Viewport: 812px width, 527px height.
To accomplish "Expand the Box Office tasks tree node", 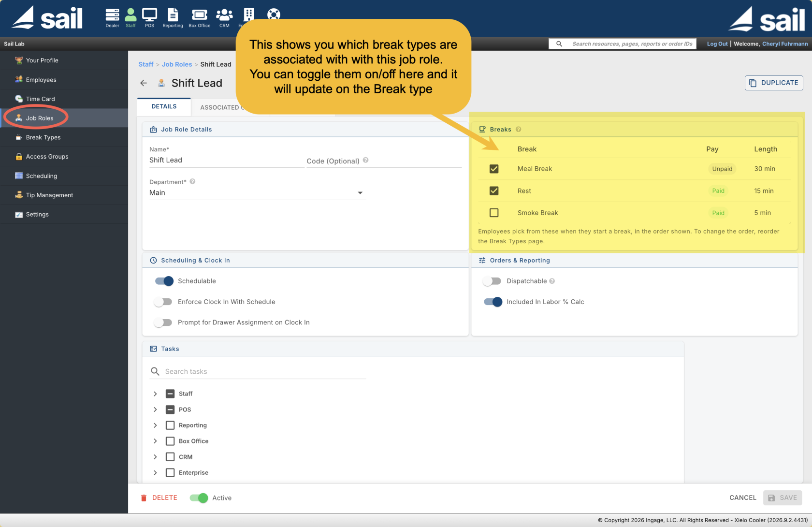I will tap(155, 441).
